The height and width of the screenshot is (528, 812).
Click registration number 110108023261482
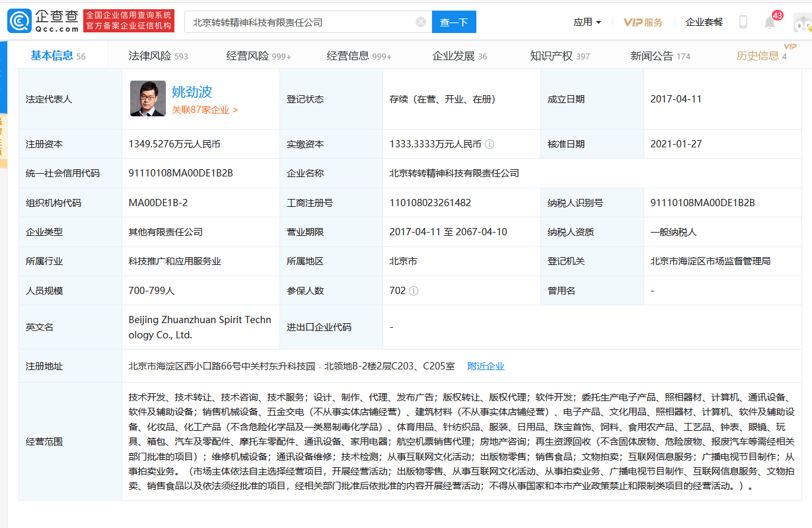tap(430, 203)
